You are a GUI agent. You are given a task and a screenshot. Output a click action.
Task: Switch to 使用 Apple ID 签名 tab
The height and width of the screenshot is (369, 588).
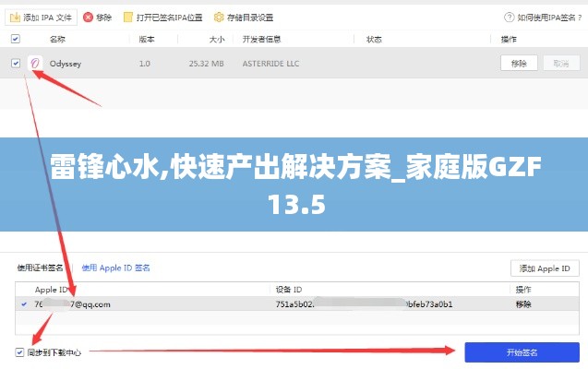(x=115, y=268)
